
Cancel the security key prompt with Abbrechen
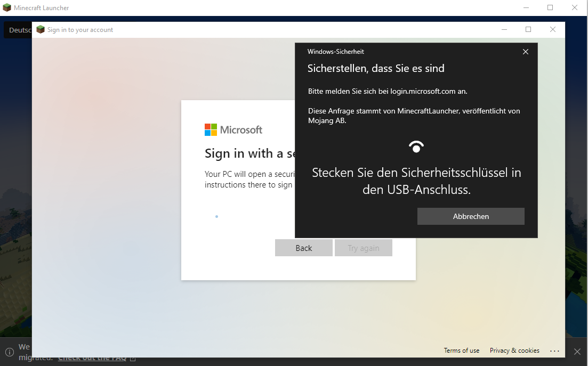click(x=471, y=216)
